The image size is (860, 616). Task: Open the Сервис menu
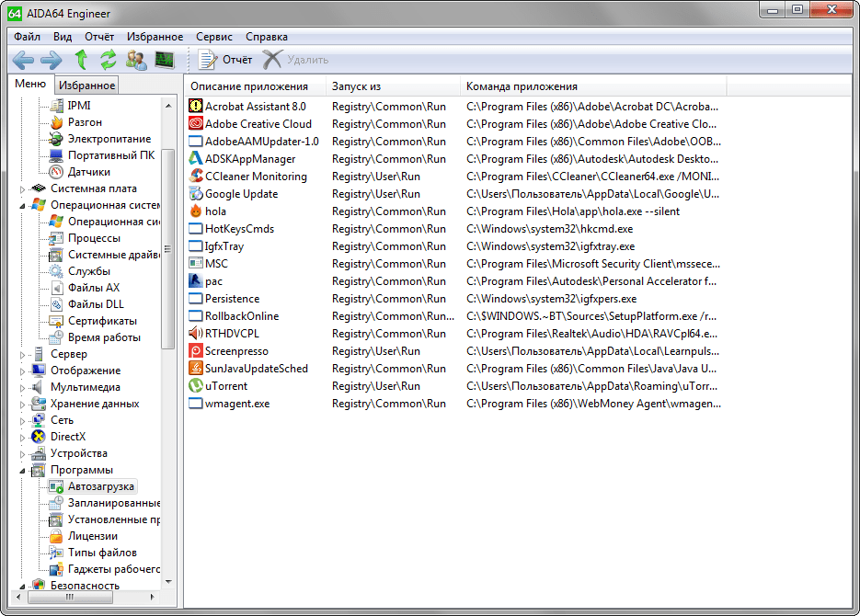click(214, 37)
